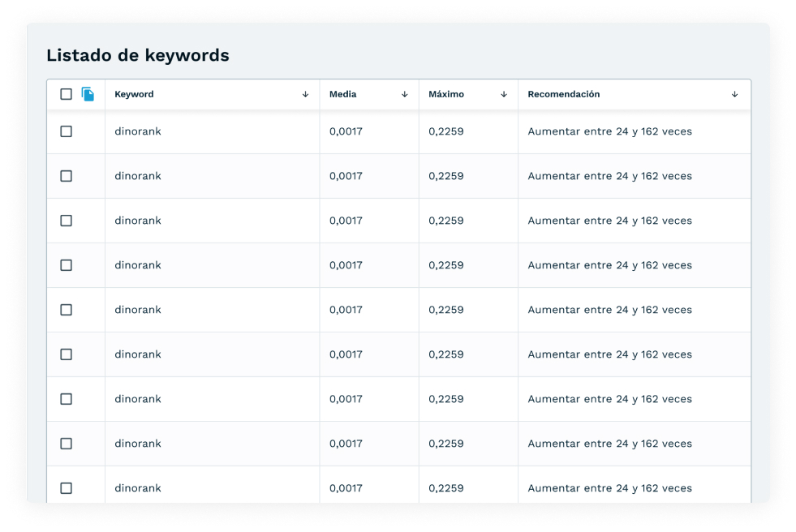The width and height of the screenshot is (796, 532).
Task: Tick the ninth dinorank row checkbox
Action: point(66,488)
